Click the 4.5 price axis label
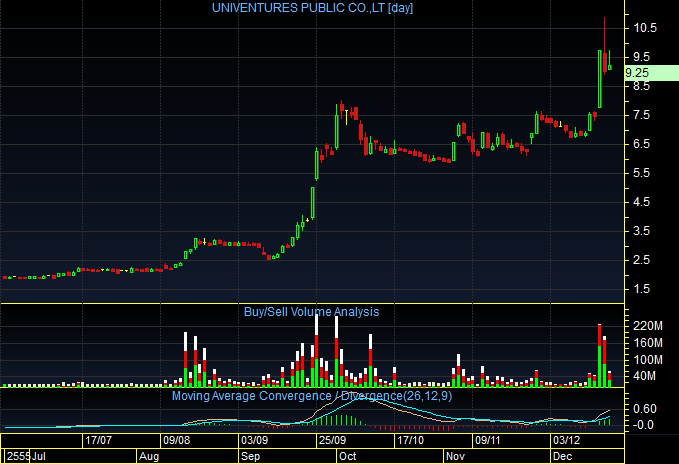 (642, 202)
